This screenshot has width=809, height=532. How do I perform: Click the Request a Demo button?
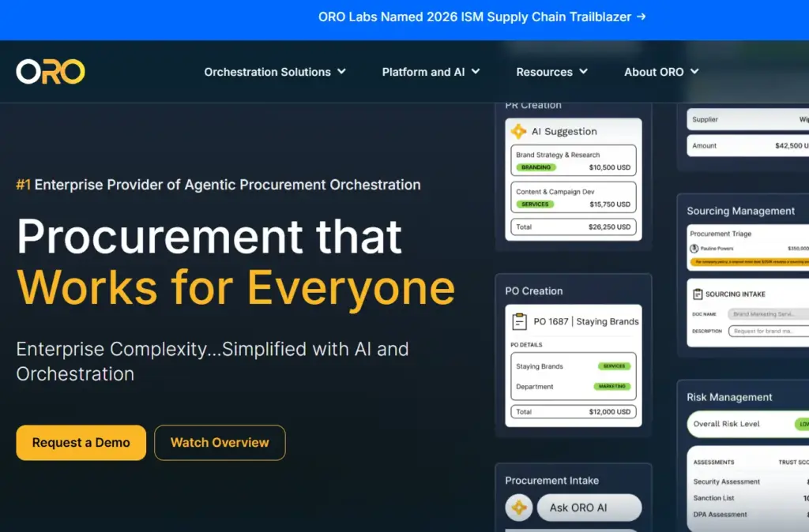[81, 443]
